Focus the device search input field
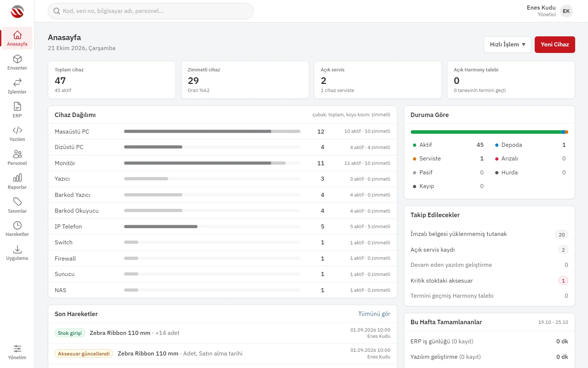The width and height of the screenshot is (588, 368). [x=151, y=11]
